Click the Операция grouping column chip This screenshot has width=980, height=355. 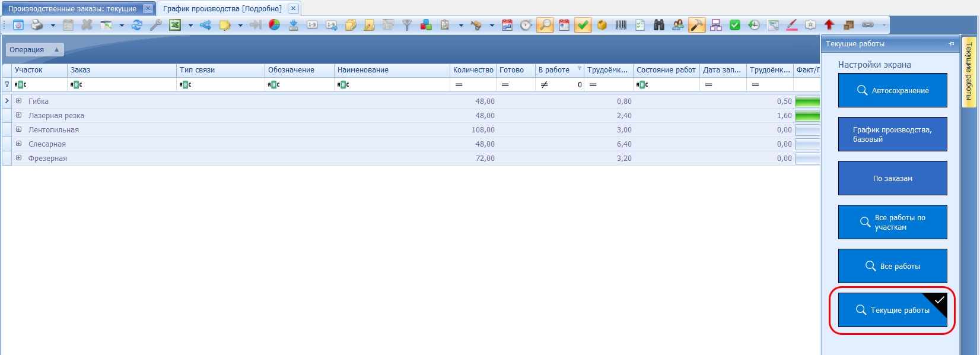(x=34, y=50)
